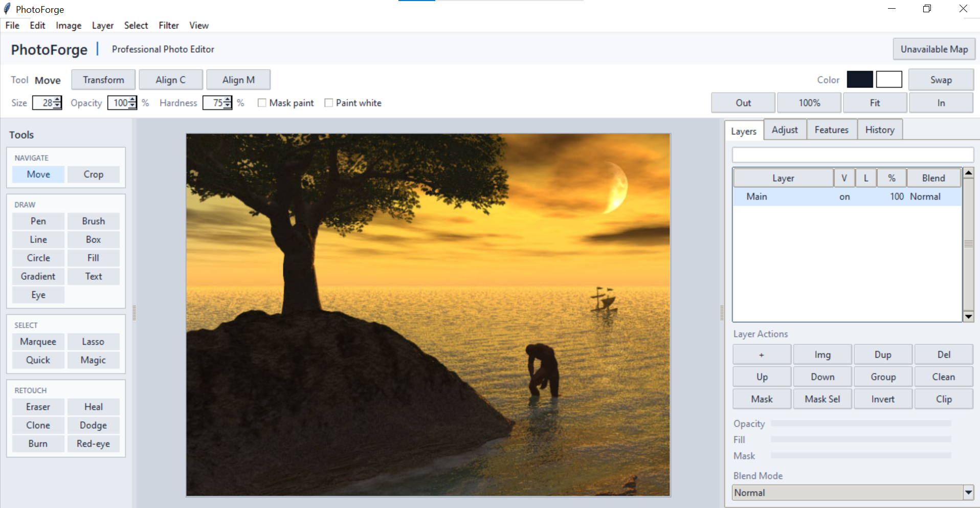This screenshot has width=980, height=508.
Task: Click the dark foreground color swatch
Action: pos(860,80)
